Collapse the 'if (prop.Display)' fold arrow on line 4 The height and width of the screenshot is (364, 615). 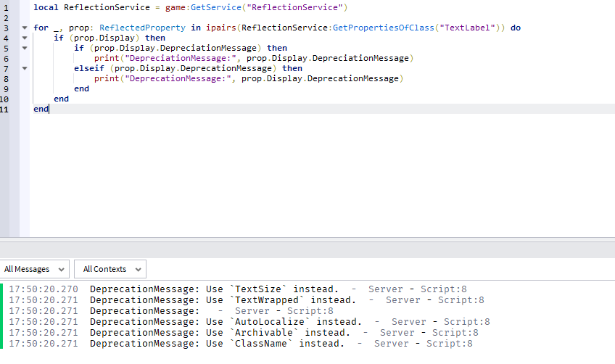[25, 38]
